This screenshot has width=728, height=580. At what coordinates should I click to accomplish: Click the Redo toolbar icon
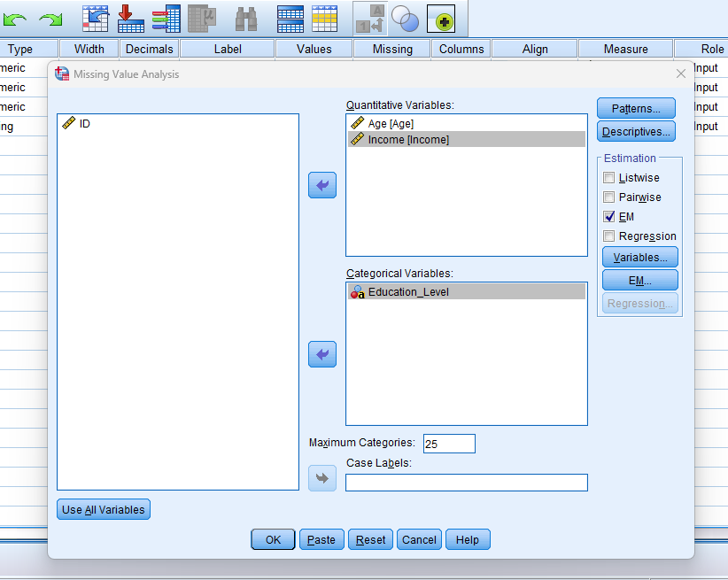(52, 18)
